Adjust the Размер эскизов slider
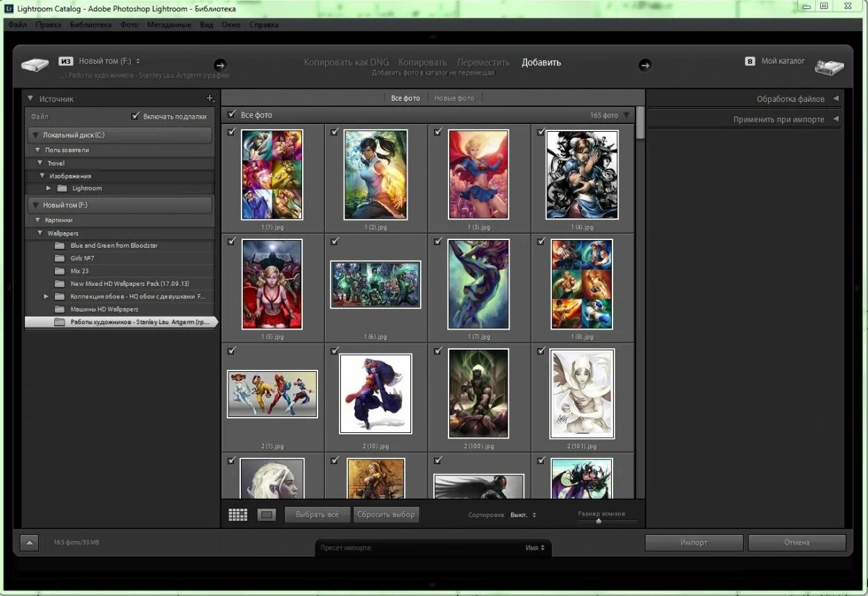 pos(599,521)
